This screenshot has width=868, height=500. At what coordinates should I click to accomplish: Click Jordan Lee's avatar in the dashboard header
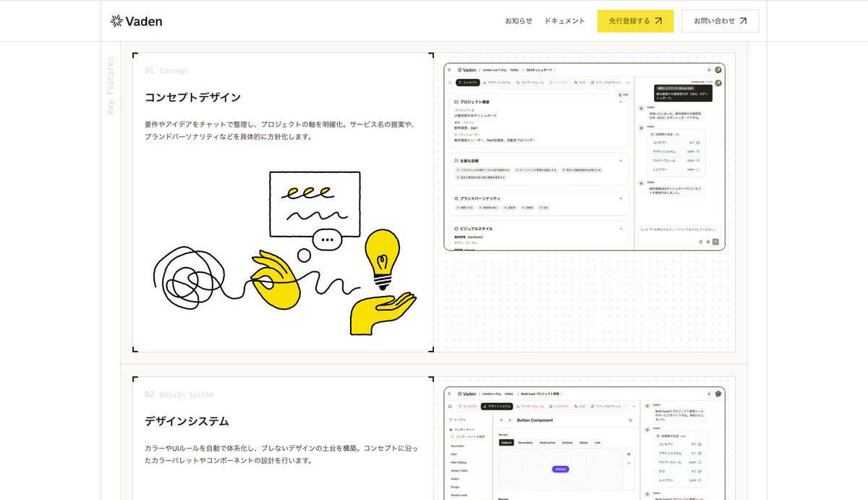tap(717, 69)
